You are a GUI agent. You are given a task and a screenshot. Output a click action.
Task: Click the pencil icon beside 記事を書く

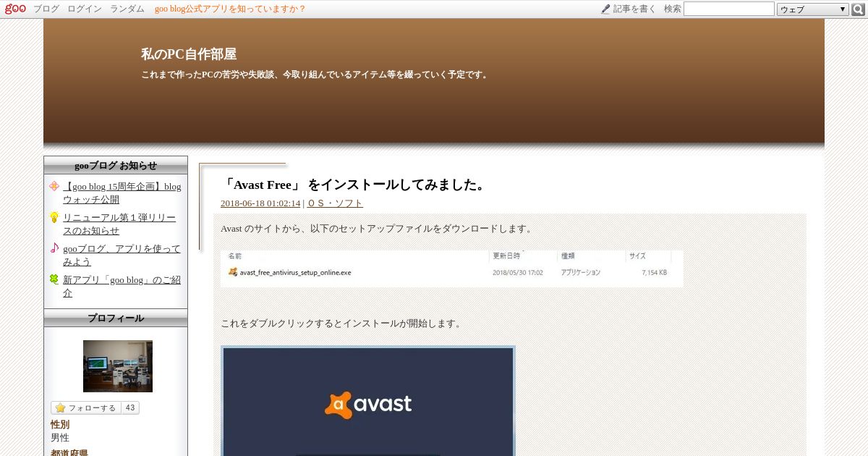(605, 9)
